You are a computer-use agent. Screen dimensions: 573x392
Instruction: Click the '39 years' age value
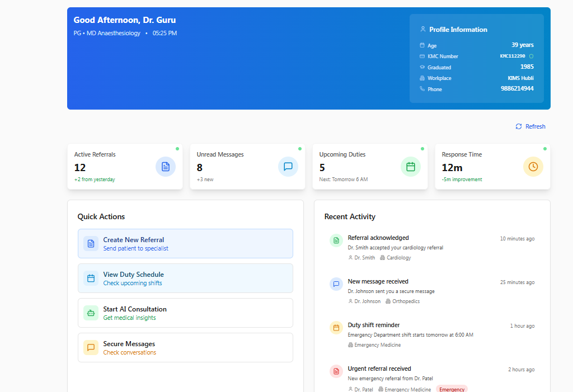click(522, 45)
